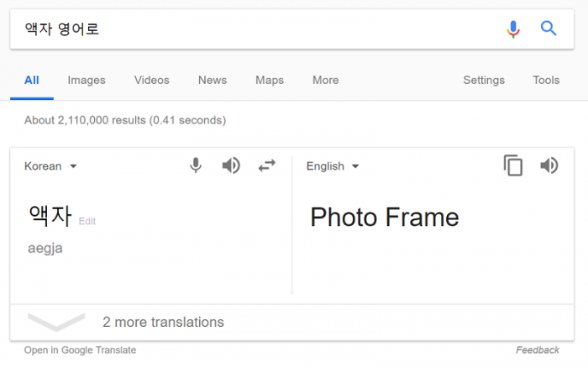Open the English target language dropdown
The image size is (588, 368).
click(x=333, y=166)
